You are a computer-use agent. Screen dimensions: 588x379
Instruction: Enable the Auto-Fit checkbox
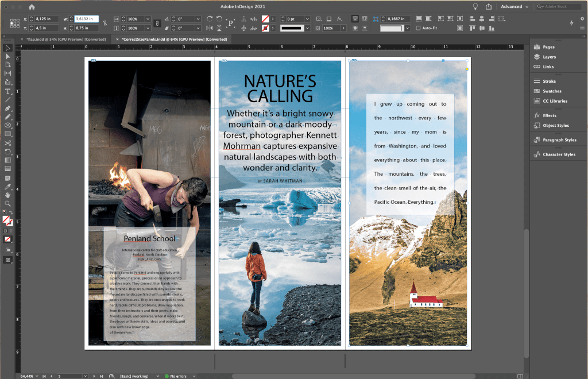pyautogui.click(x=418, y=28)
